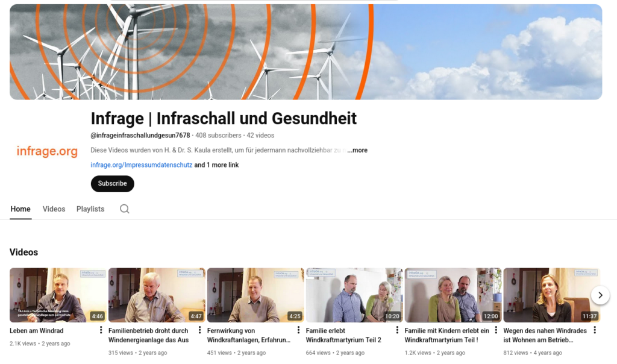
Task: Click the infrage.org channel avatar logo
Action: click(x=47, y=151)
